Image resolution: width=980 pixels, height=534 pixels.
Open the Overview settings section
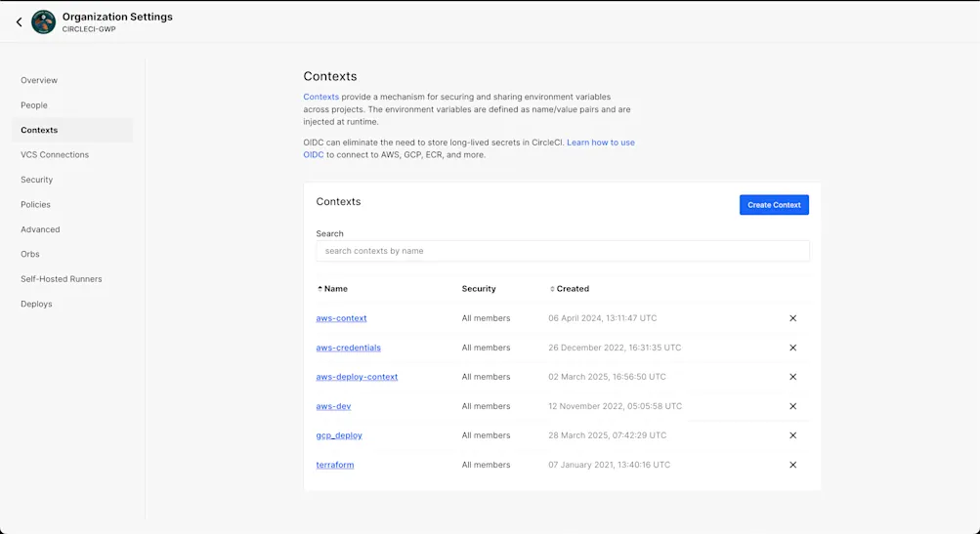tap(39, 80)
